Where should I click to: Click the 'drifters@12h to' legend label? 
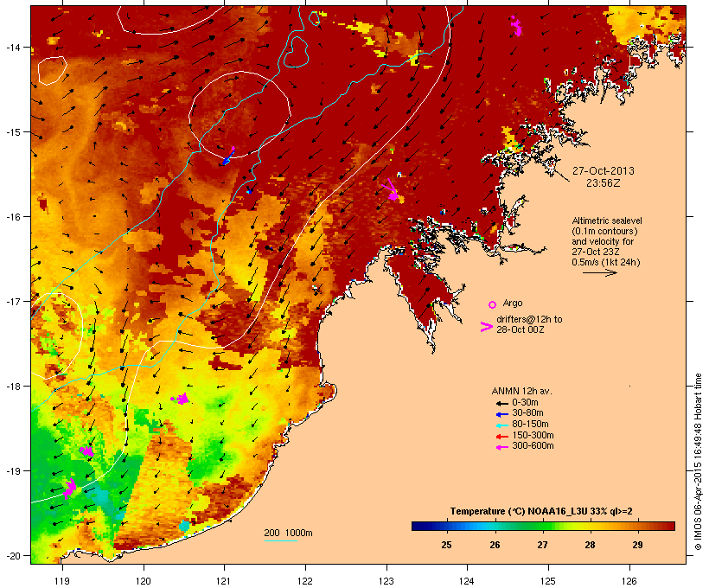(x=529, y=319)
